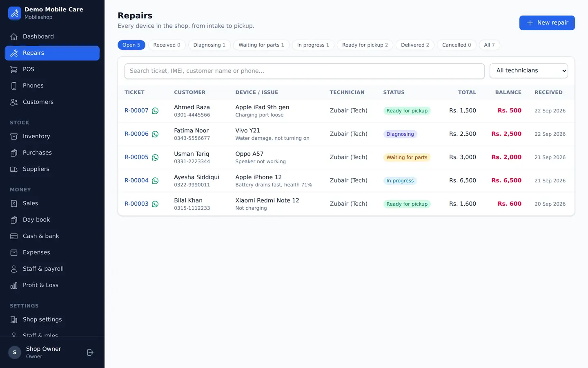Open ticket link R-00005
588x368 pixels.
[x=136, y=157]
